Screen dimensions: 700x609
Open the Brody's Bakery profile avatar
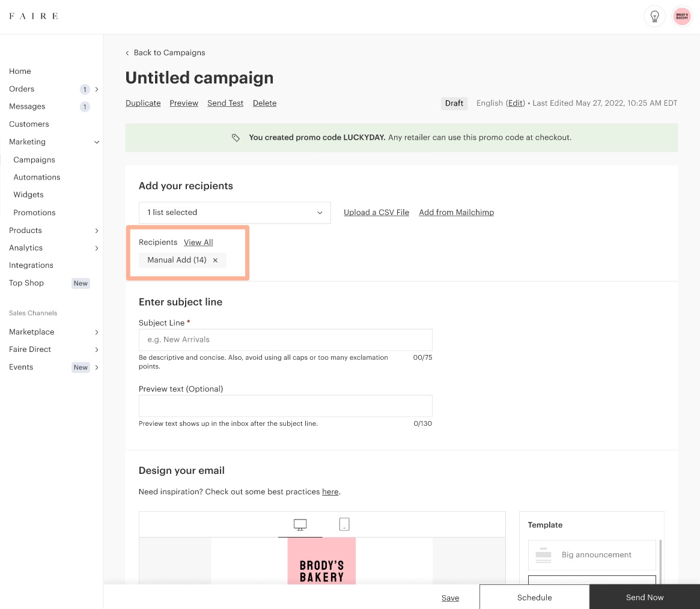[x=682, y=16]
